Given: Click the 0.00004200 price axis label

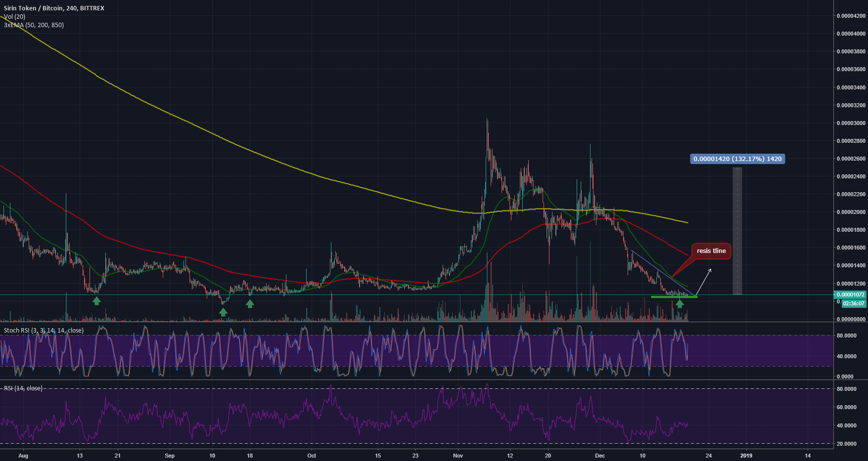Looking at the screenshot, I should (x=851, y=16).
